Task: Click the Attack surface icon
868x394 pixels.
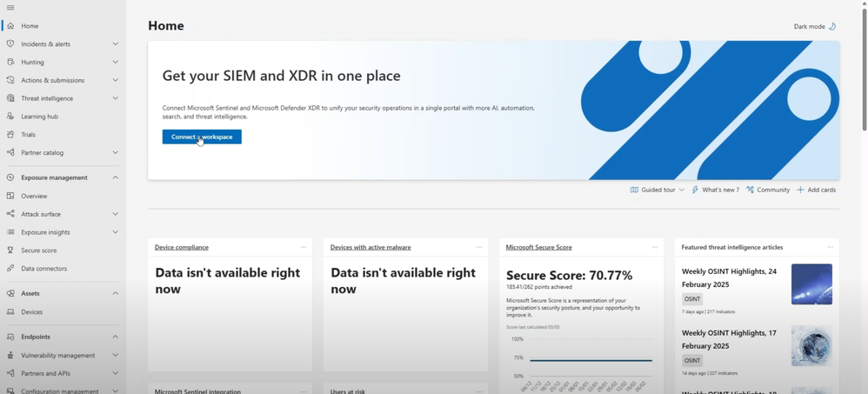Action: coord(10,214)
